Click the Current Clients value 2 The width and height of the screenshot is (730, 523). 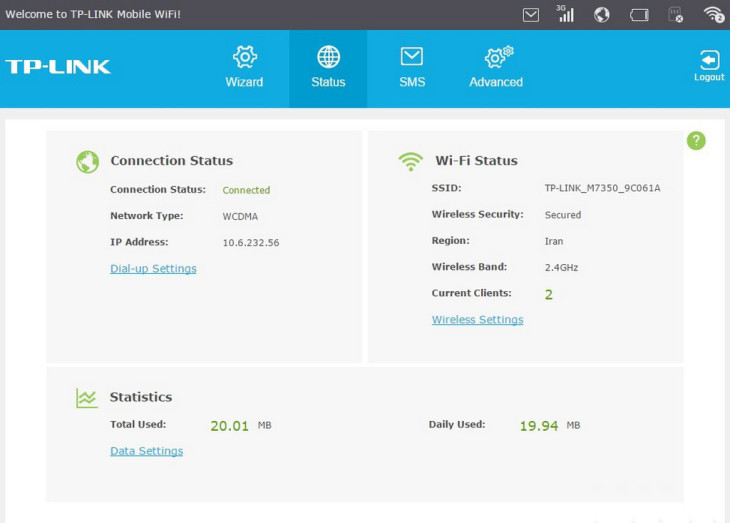point(549,294)
